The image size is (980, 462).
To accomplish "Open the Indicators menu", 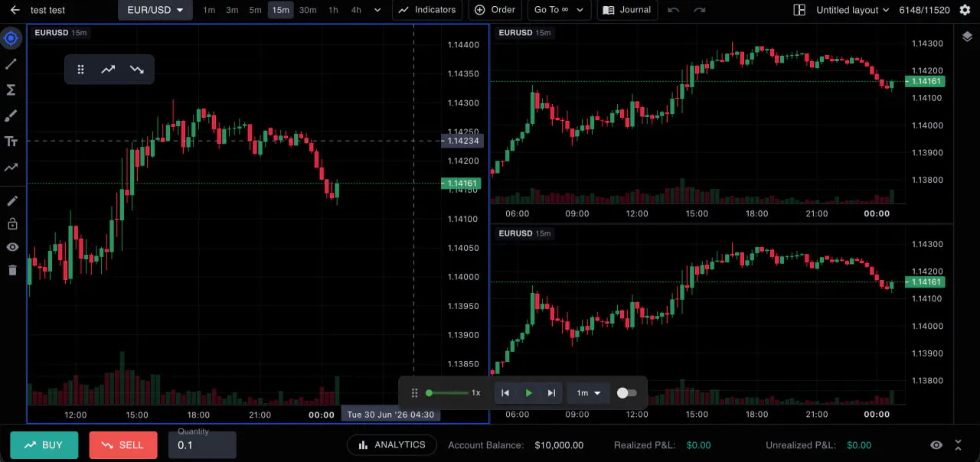I will pos(427,10).
